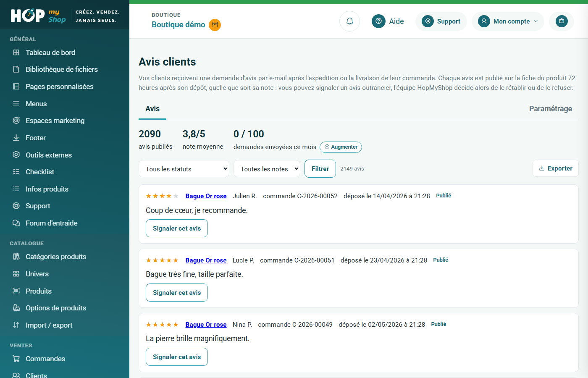Open the shopping bag icon in header
588x378 pixels.
point(562,21)
